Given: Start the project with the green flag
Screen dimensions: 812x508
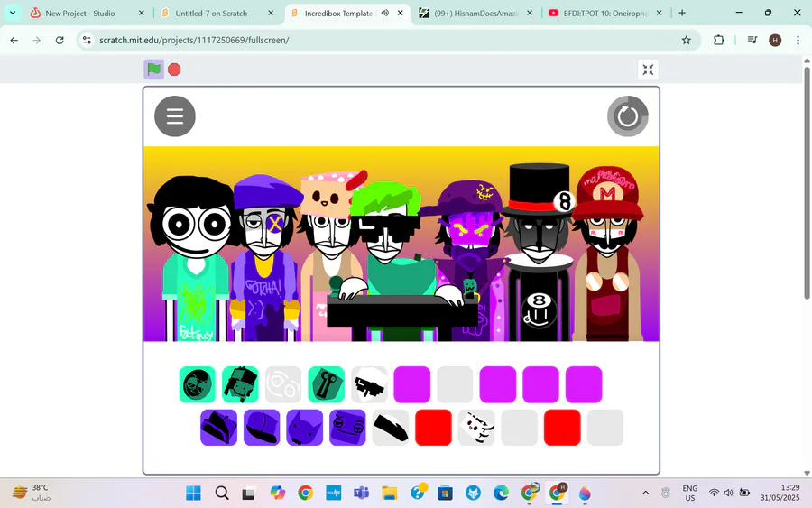Looking at the screenshot, I should pos(153,69).
